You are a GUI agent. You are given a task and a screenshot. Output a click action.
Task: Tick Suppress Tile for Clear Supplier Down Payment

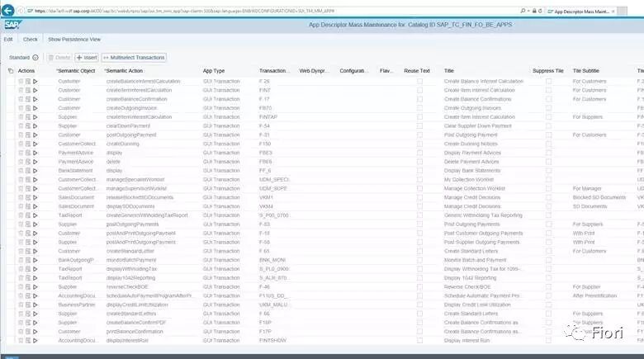point(549,126)
